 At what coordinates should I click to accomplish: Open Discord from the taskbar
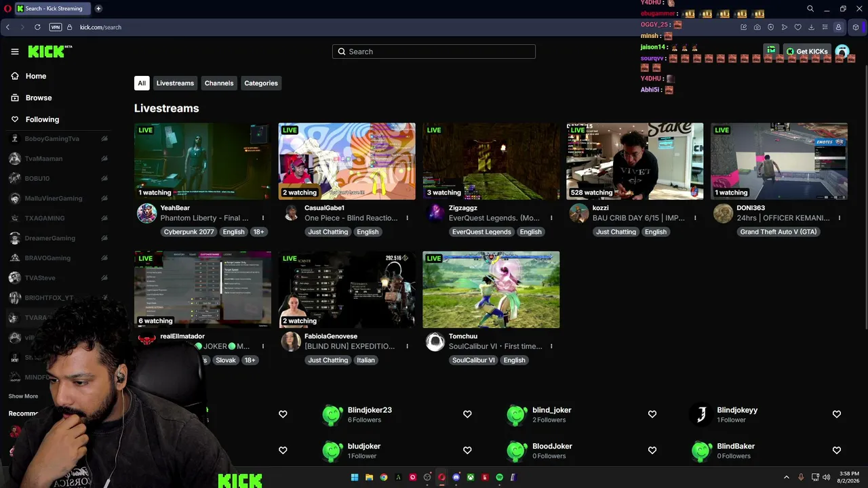pyautogui.click(x=456, y=477)
